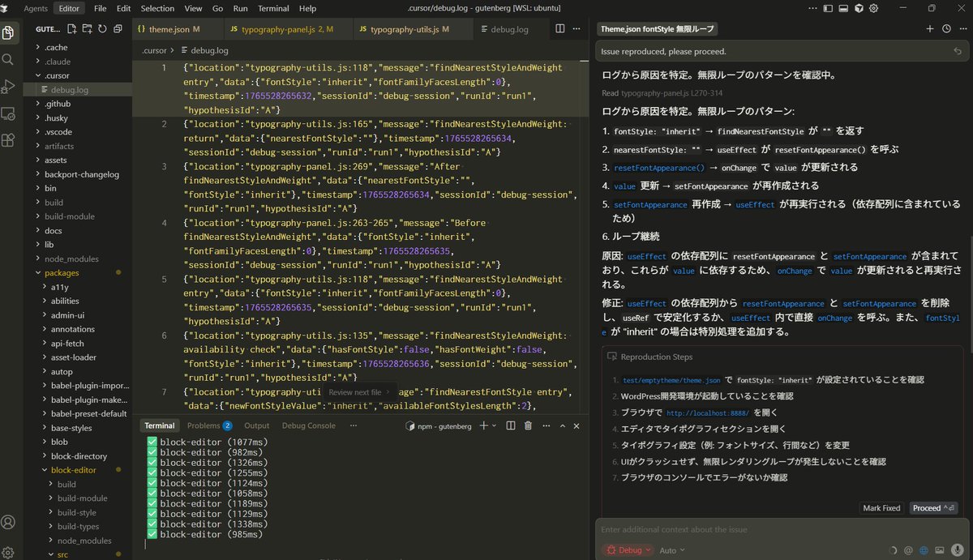Add @ context mention in chat
The height and width of the screenshot is (560, 973).
click(x=909, y=550)
